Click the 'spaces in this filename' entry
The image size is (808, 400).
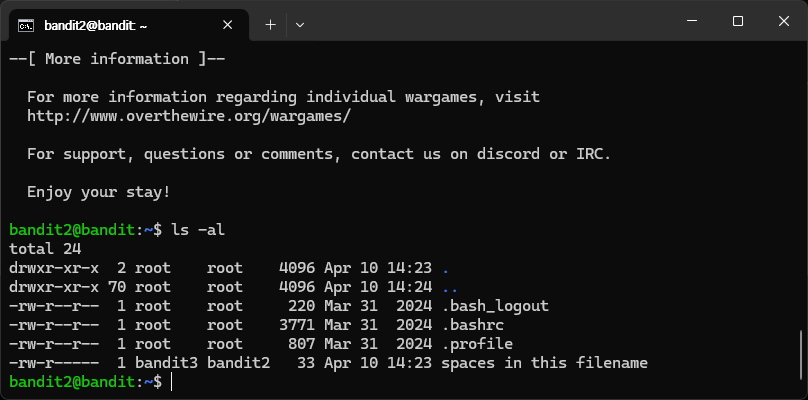click(x=544, y=363)
